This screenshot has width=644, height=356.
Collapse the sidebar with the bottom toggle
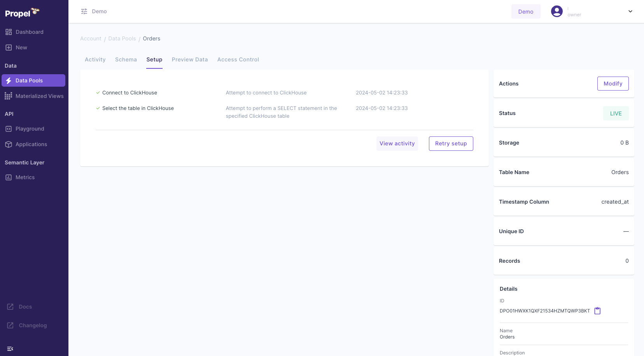10,349
